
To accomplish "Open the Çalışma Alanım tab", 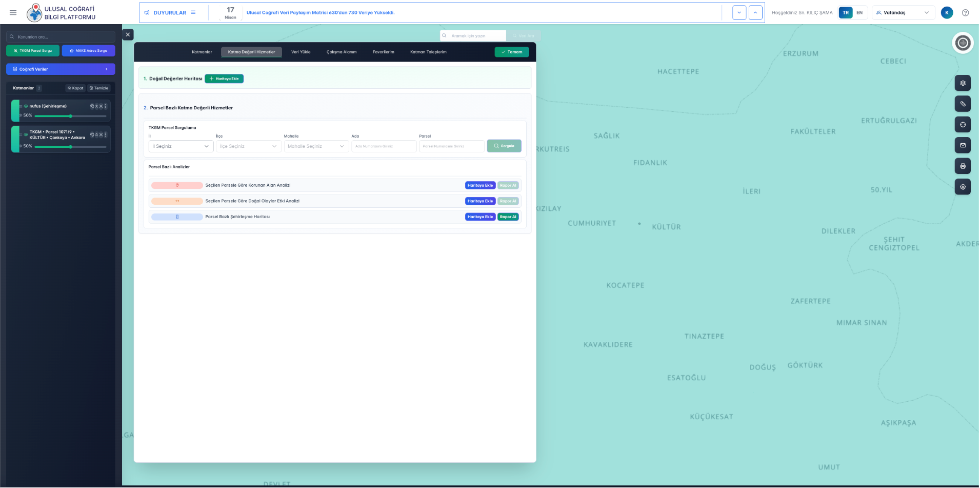I will point(342,52).
